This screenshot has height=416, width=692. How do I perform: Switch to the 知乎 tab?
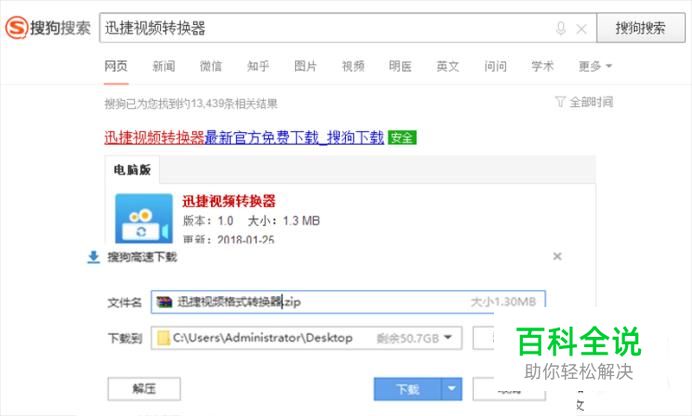pyautogui.click(x=258, y=66)
